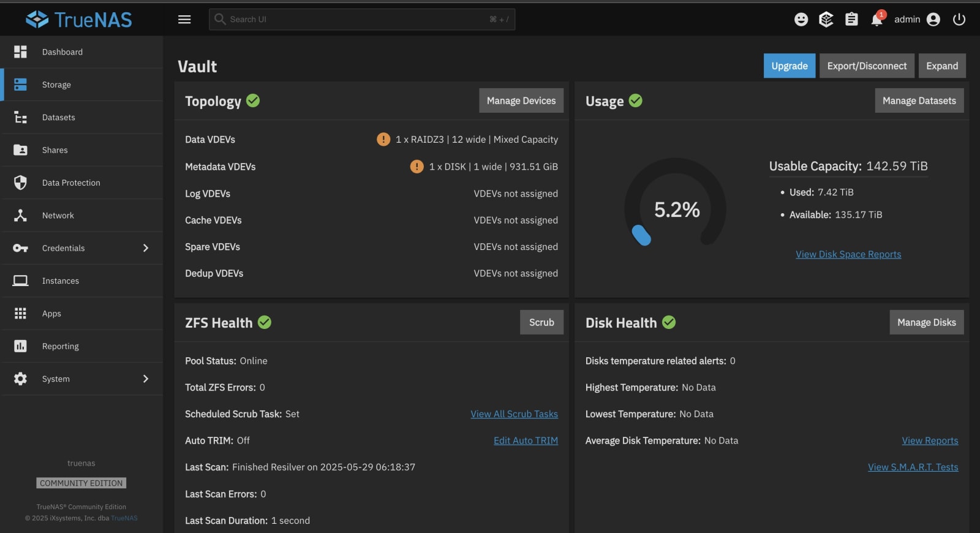Click the TrueNAS footer link

(x=124, y=518)
